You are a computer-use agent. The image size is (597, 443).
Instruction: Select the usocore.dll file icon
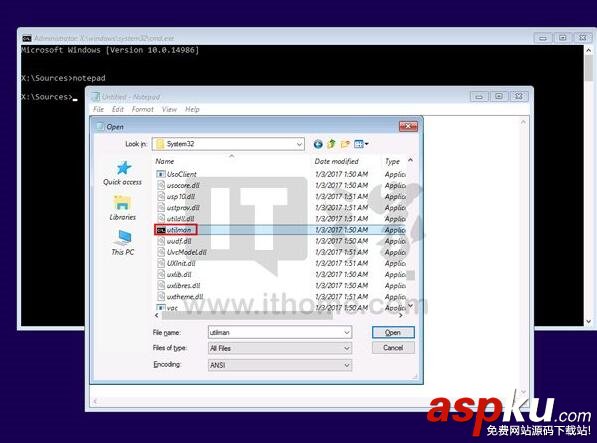tap(161, 185)
